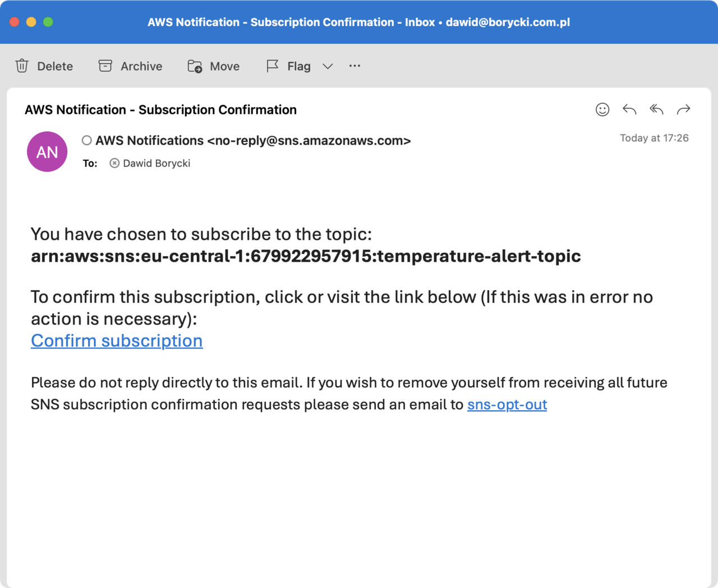Reply to the sender using the reply arrow
This screenshot has height=588, width=718.
pyautogui.click(x=629, y=110)
